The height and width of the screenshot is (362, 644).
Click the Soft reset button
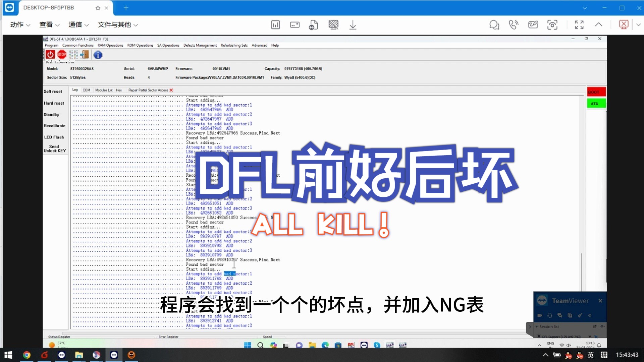coord(53,92)
